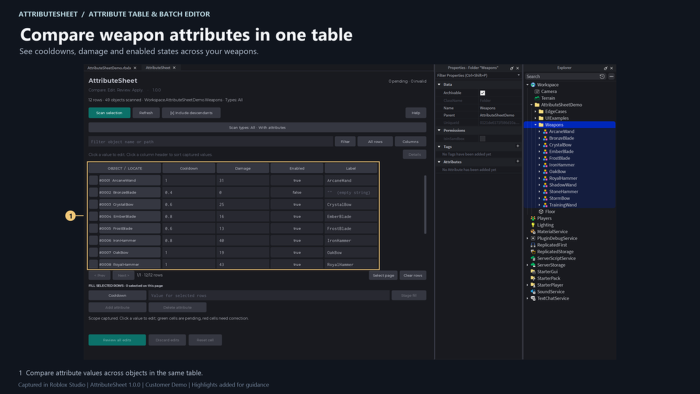Viewport: 700px width, 394px height.
Task: Click the Terrain icon in Explorer
Action: 537,98
